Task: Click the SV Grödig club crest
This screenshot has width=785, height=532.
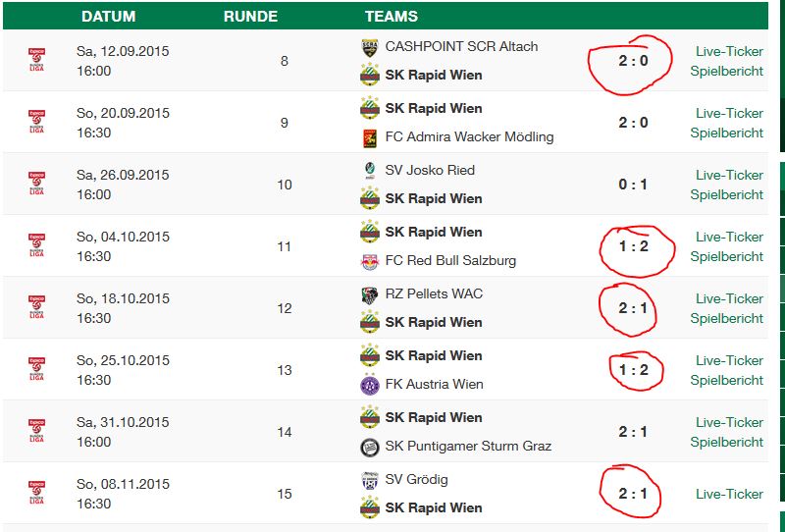Action: [x=370, y=480]
